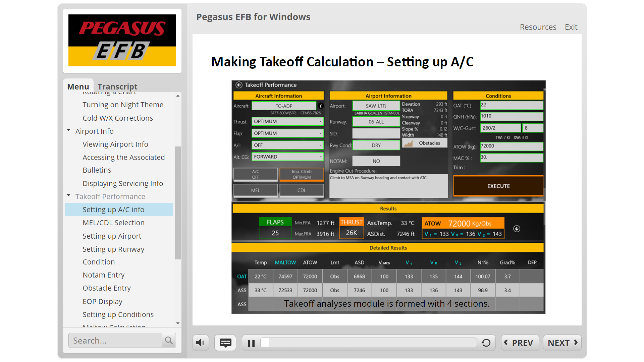Image resolution: width=644 pixels, height=362 pixels.
Task: Open Obstacle Entry topic
Action: tap(107, 288)
